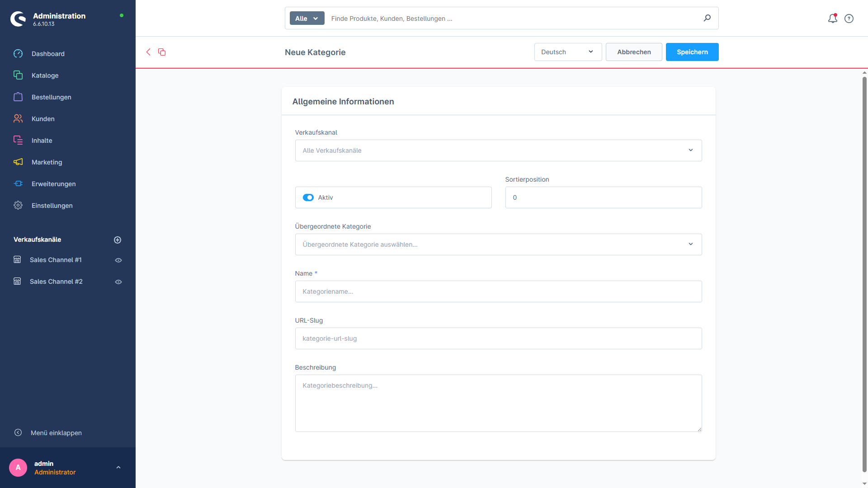Click the Kunden people icon
The height and width of the screenshot is (488, 868).
(18, 119)
